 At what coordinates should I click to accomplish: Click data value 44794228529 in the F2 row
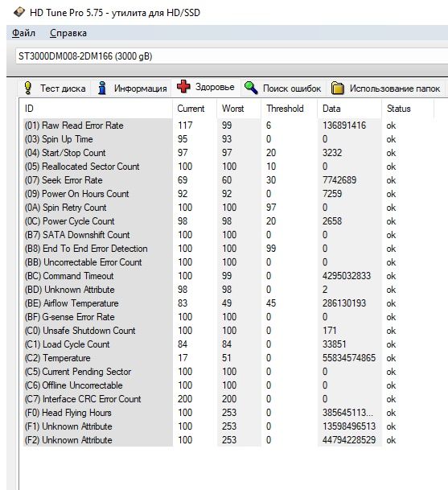[349, 440]
